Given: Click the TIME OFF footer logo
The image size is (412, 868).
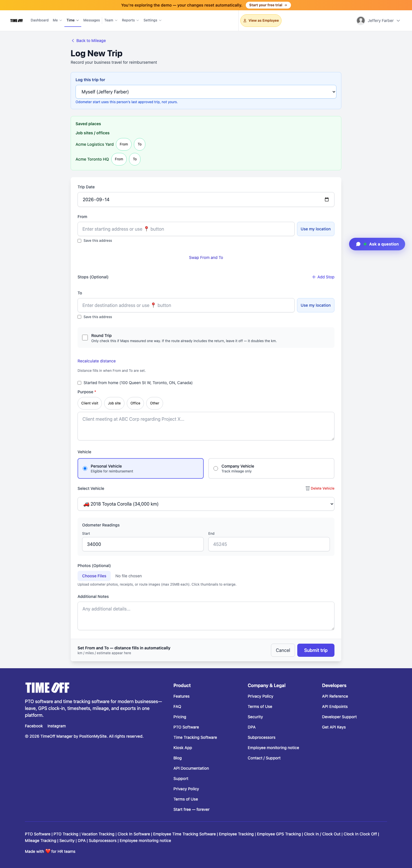Looking at the screenshot, I should pyautogui.click(x=47, y=687).
